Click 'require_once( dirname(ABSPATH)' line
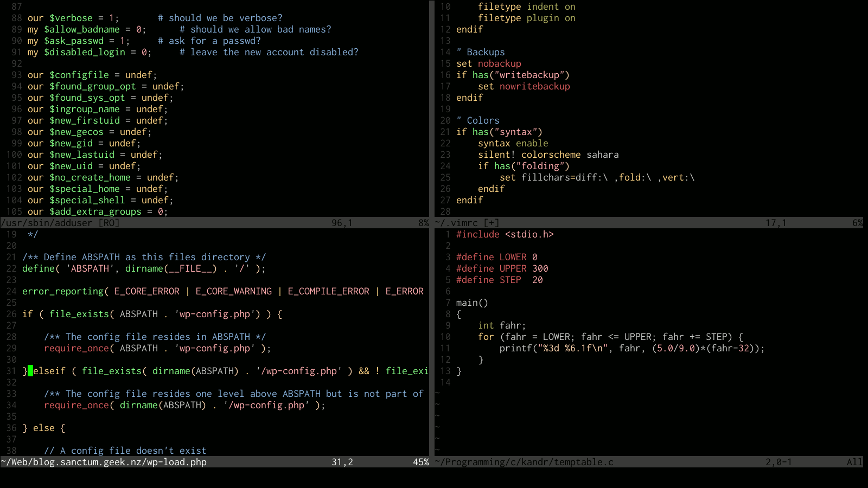868x488 pixels. pyautogui.click(x=184, y=405)
